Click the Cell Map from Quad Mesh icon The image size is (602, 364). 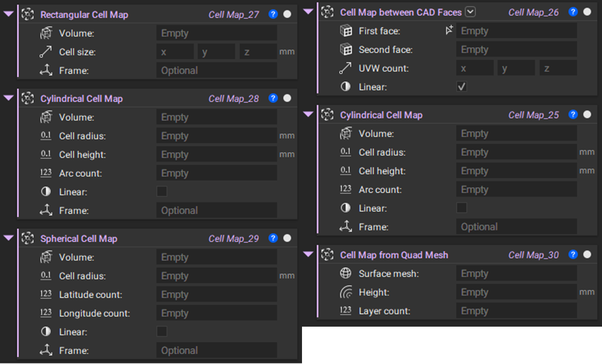coord(327,255)
